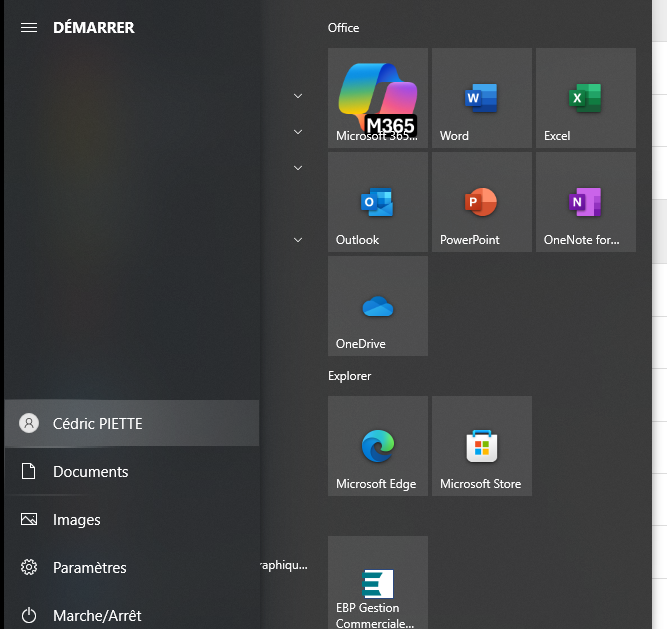This screenshot has width=667, height=629.
Task: Click the Explorer group title
Action: click(x=349, y=376)
